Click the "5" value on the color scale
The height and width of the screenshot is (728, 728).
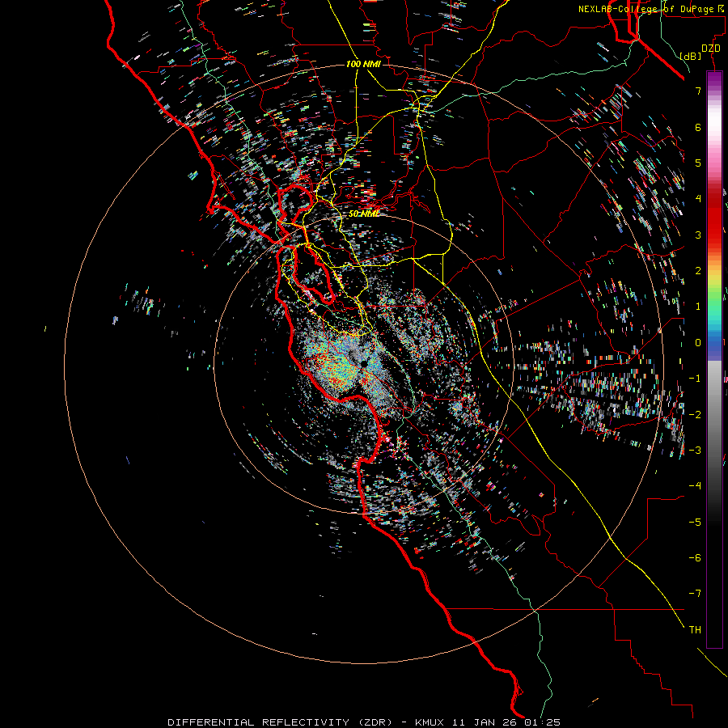pos(698,163)
